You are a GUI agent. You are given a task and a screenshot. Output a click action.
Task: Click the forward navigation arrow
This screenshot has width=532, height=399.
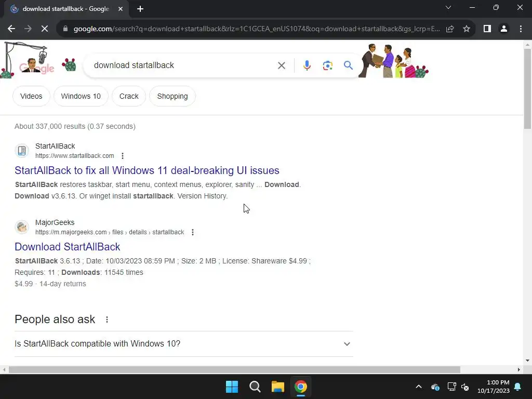28,29
